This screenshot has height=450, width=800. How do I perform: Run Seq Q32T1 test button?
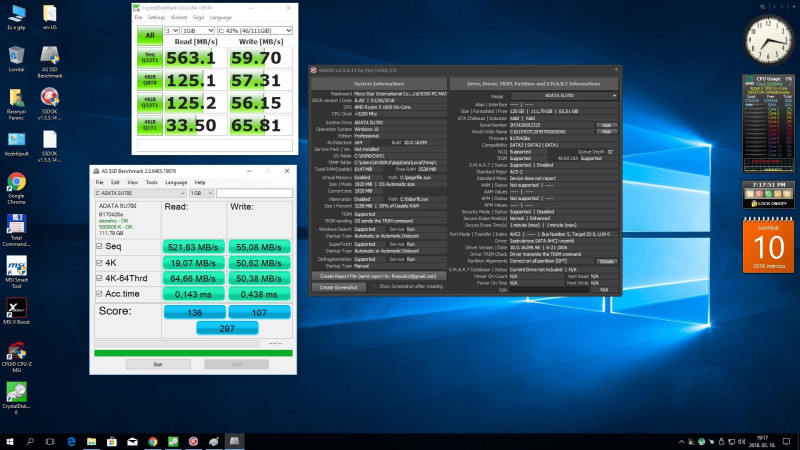149,58
